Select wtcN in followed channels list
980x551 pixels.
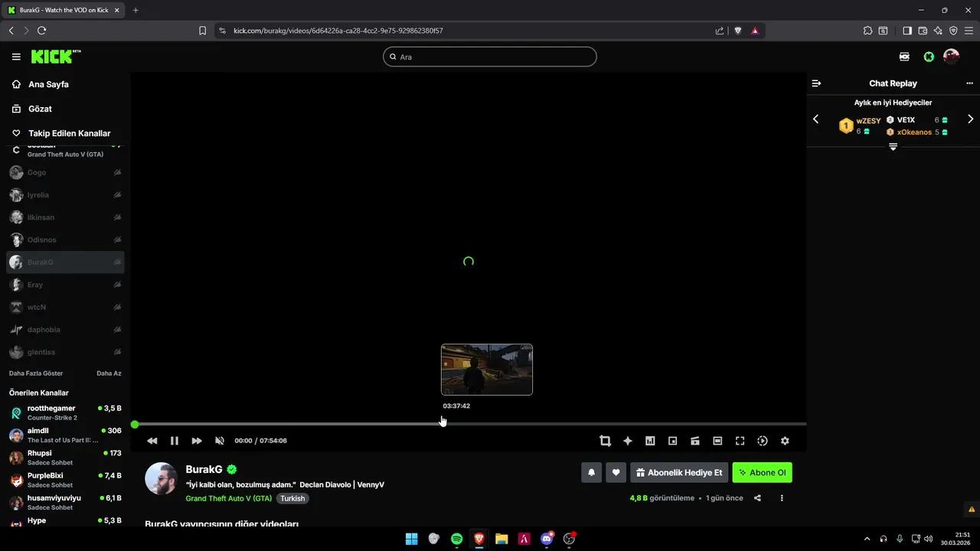pyautogui.click(x=65, y=307)
